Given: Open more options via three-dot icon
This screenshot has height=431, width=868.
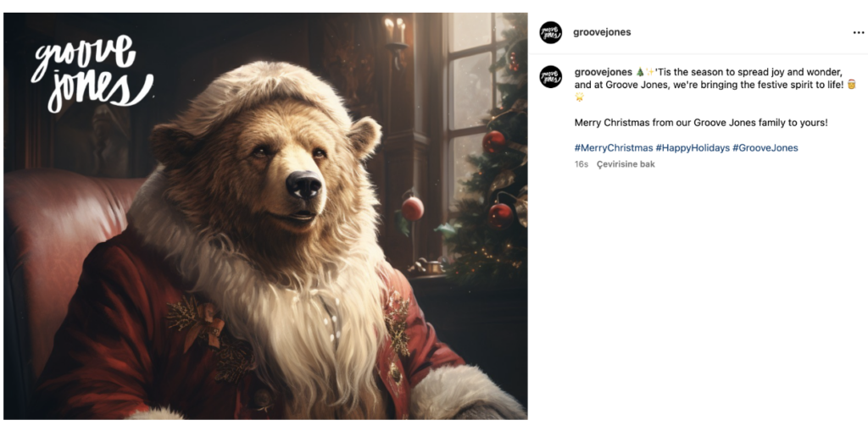Looking at the screenshot, I should (858, 33).
